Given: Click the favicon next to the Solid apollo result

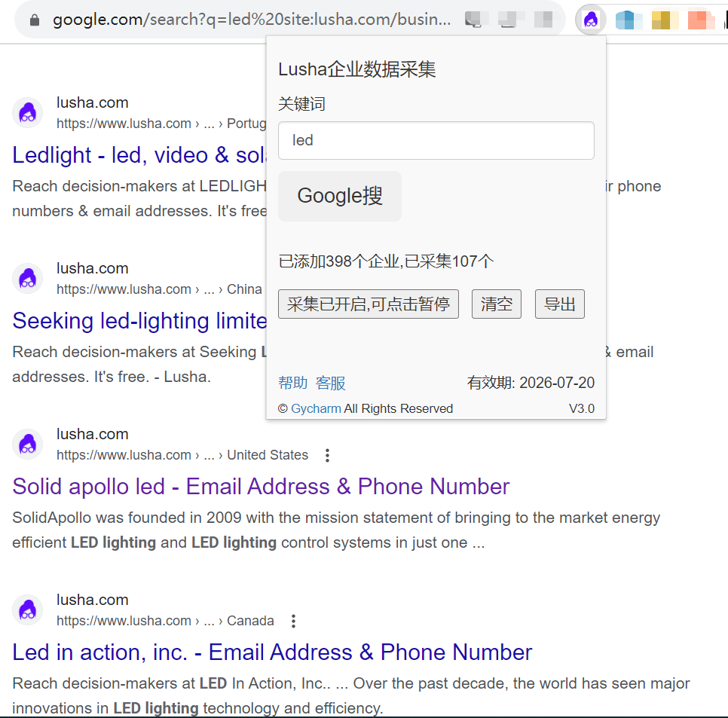Looking at the screenshot, I should point(27,445).
